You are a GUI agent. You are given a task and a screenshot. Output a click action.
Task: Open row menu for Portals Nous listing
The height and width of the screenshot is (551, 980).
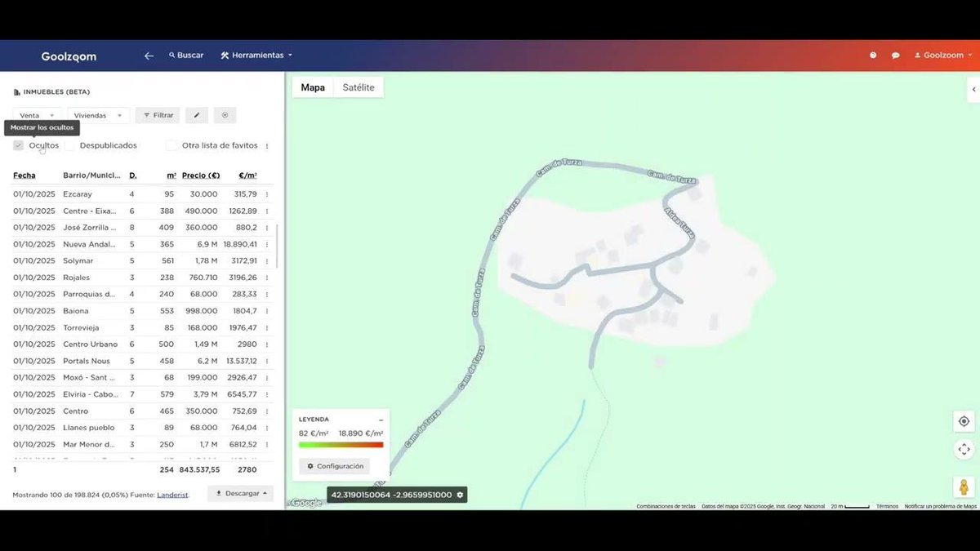(x=267, y=361)
